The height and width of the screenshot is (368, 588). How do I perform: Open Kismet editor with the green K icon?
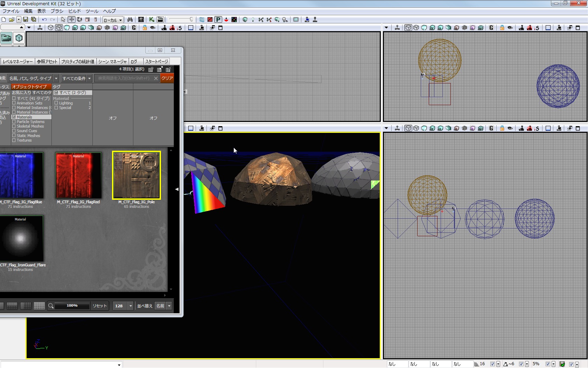pos(152,20)
